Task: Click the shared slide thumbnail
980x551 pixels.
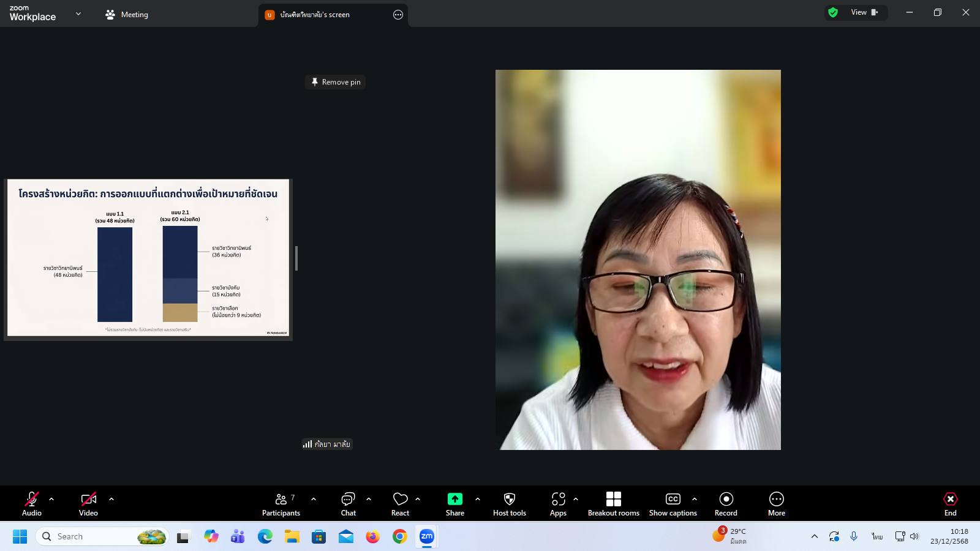Action: point(148,258)
